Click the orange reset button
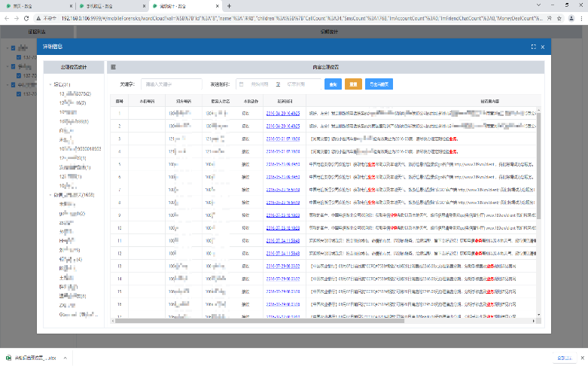588x366 pixels. tap(353, 84)
